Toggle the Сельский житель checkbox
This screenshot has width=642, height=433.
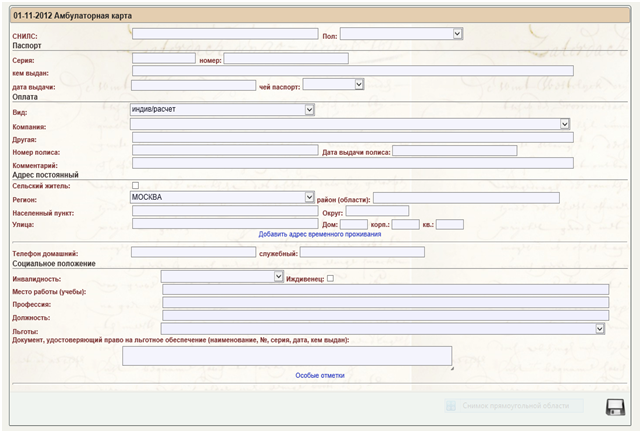136,186
